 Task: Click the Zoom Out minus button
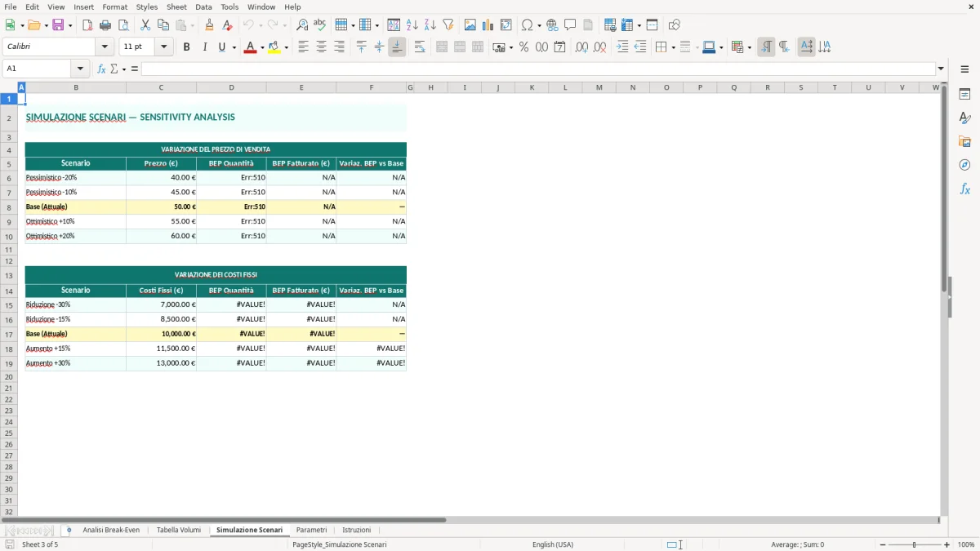pyautogui.click(x=882, y=544)
